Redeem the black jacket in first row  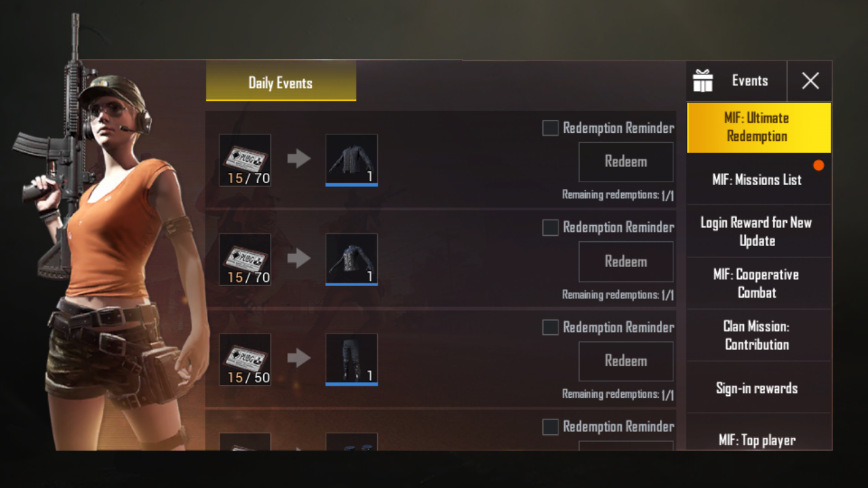[x=626, y=162]
